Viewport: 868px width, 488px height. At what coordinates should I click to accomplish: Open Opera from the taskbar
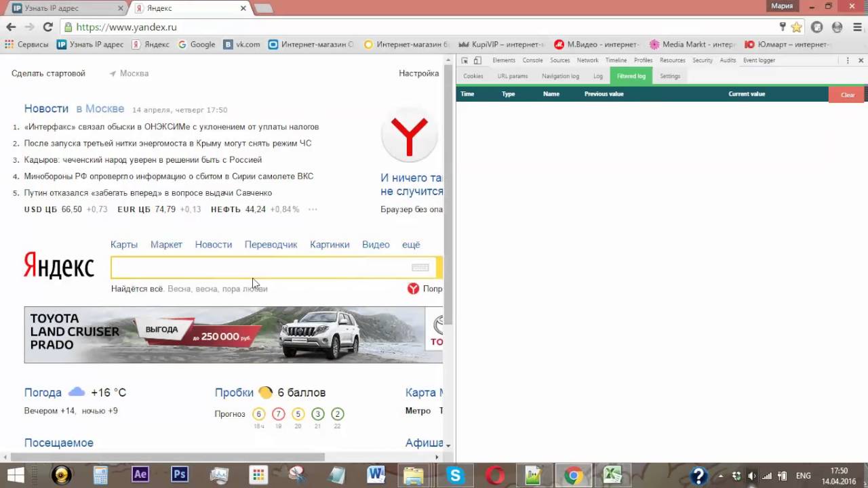pyautogui.click(x=495, y=476)
